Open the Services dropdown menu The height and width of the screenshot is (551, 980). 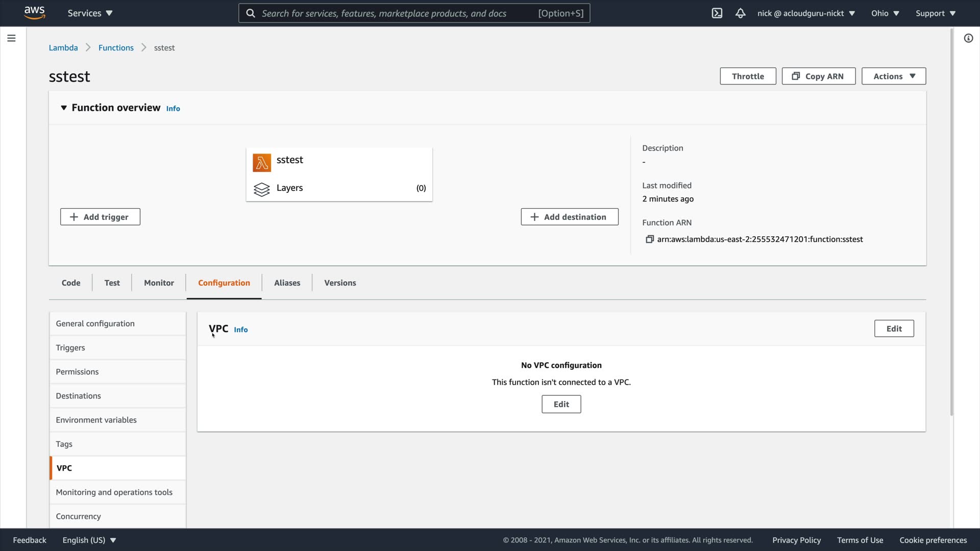pyautogui.click(x=90, y=13)
